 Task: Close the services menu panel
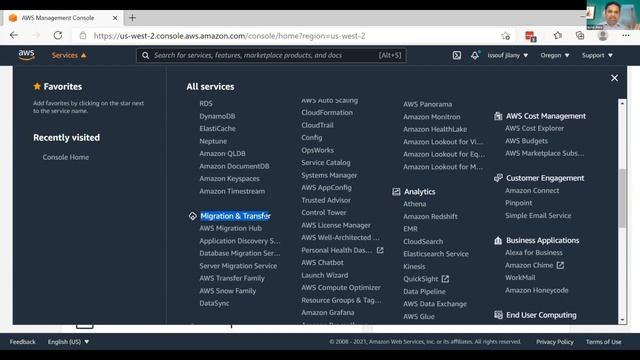[x=614, y=78]
